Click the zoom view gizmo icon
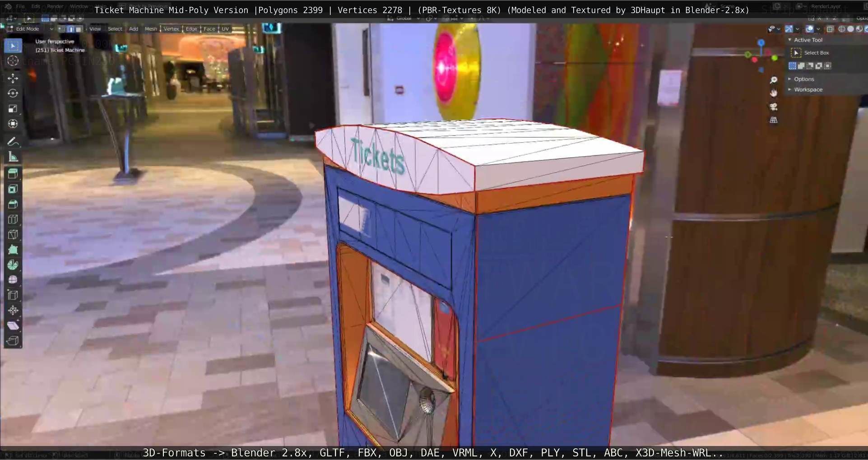The height and width of the screenshot is (460, 868). (x=774, y=80)
